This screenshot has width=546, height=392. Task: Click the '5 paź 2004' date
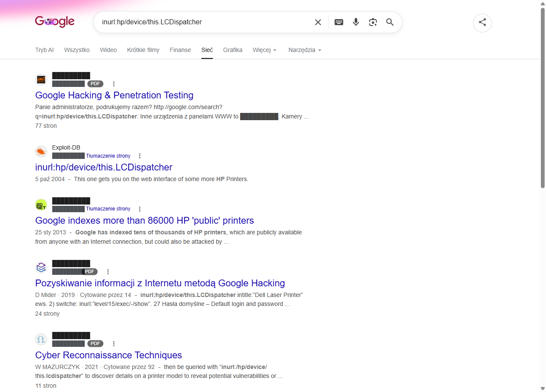click(x=50, y=179)
